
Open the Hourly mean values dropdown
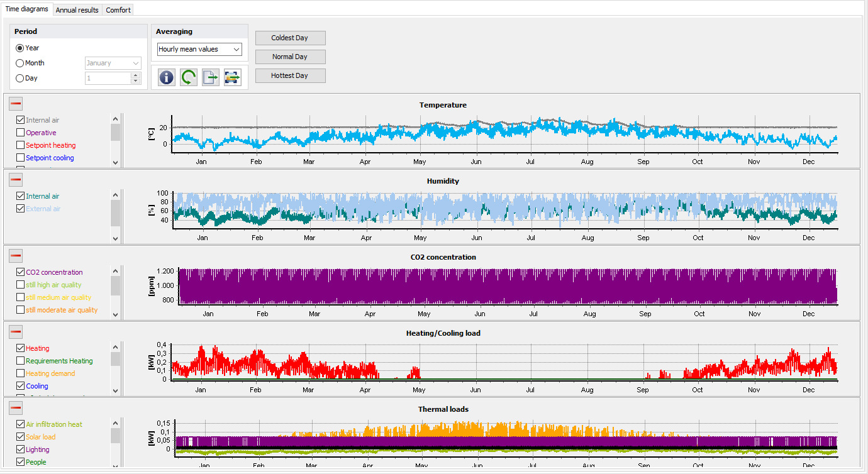(x=199, y=49)
